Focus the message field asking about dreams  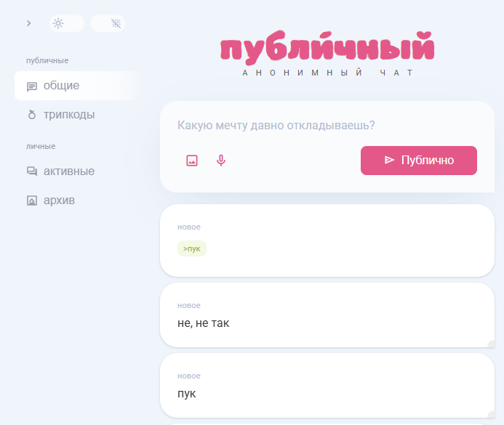tap(327, 125)
